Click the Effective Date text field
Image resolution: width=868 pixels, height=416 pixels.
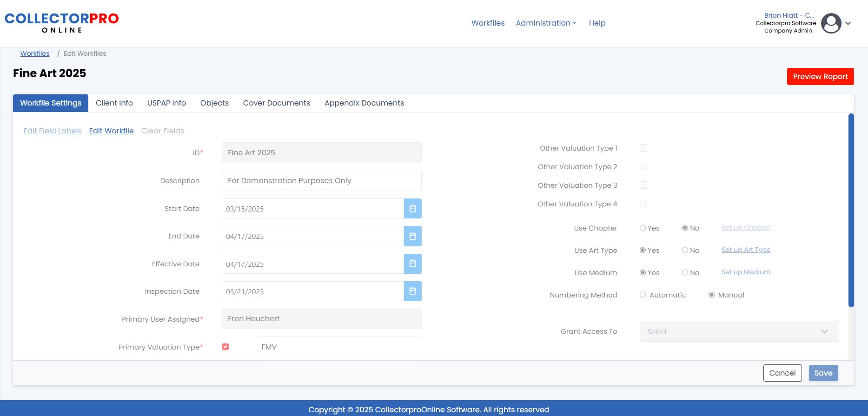coord(313,264)
